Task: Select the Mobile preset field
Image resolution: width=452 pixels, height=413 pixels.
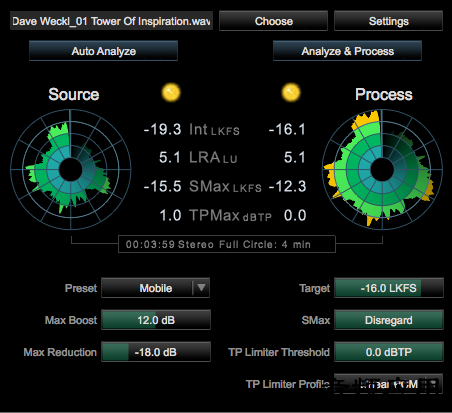Action: (156, 288)
